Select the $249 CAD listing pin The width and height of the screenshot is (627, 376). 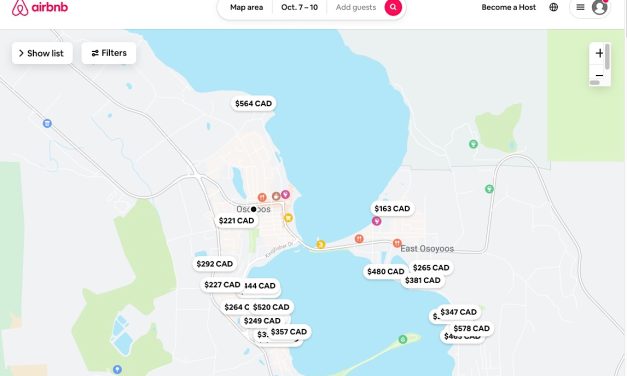[x=262, y=321]
